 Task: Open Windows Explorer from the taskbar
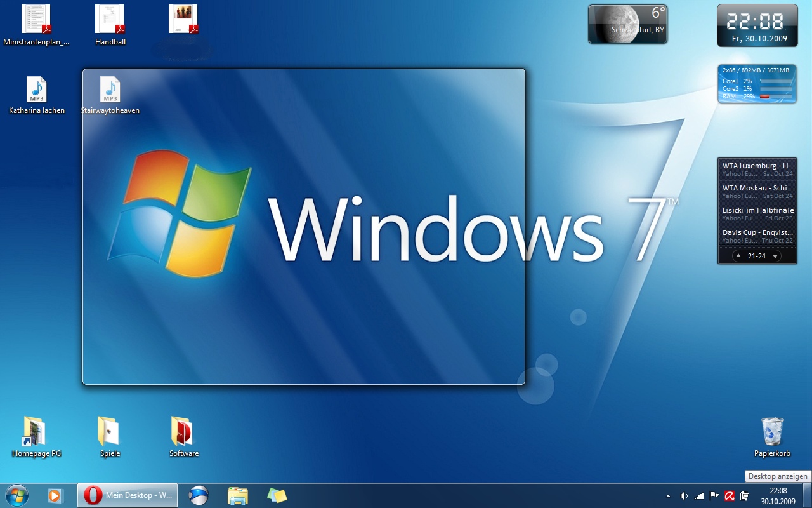click(x=238, y=495)
